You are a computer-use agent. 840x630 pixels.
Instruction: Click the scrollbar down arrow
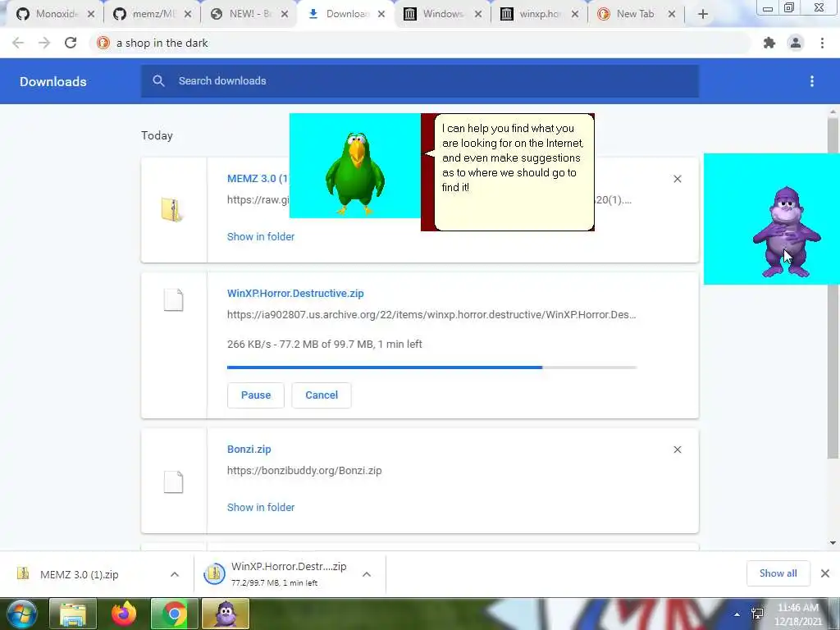click(833, 543)
